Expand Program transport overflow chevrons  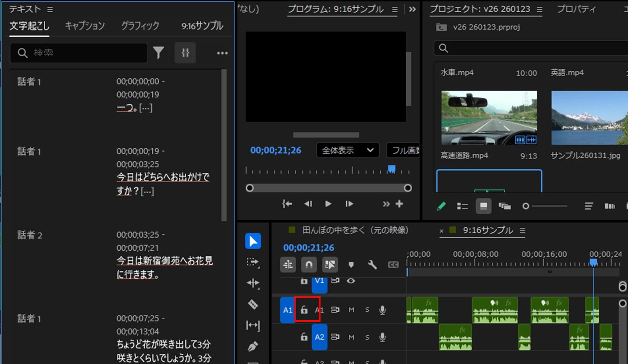click(386, 204)
